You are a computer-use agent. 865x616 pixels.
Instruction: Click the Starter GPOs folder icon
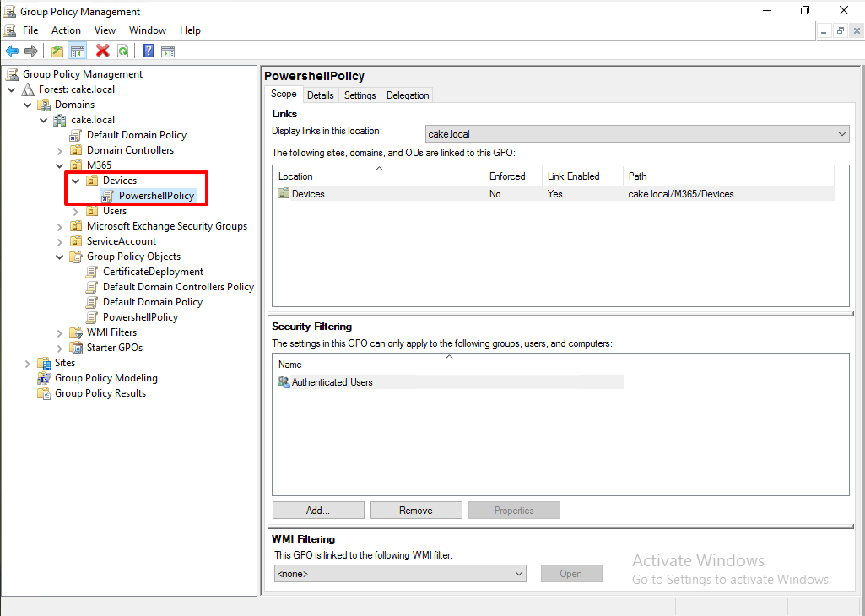click(x=76, y=348)
